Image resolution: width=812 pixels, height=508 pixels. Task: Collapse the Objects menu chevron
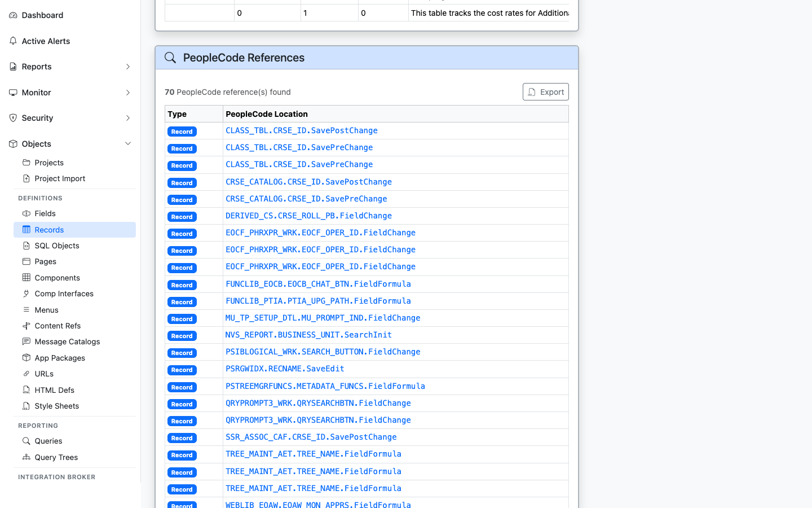[128, 144]
